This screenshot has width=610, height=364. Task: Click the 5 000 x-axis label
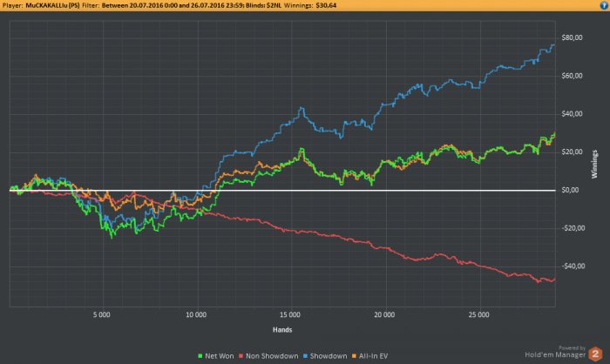(102, 314)
